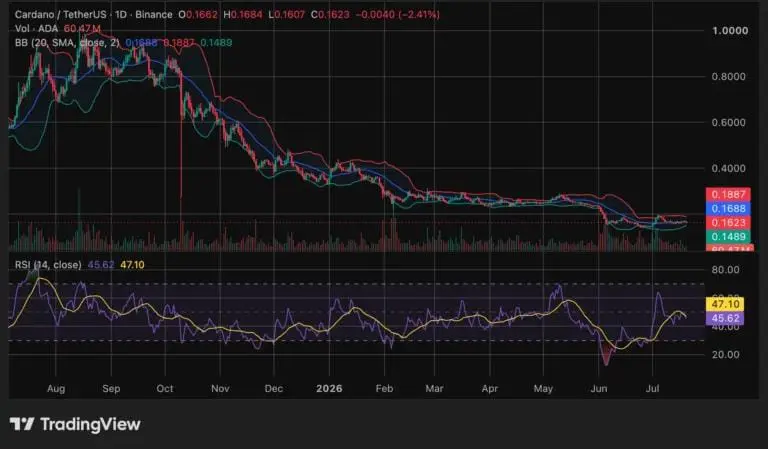This screenshot has width=768, height=449.
Task: Select the Cardano / TetherUS symbol title
Action: [x=60, y=15]
